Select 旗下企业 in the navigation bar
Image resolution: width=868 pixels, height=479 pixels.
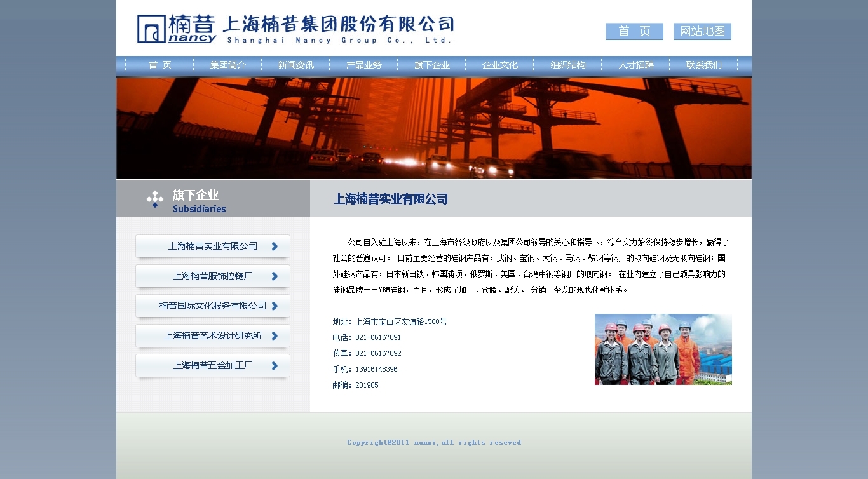pyautogui.click(x=432, y=65)
